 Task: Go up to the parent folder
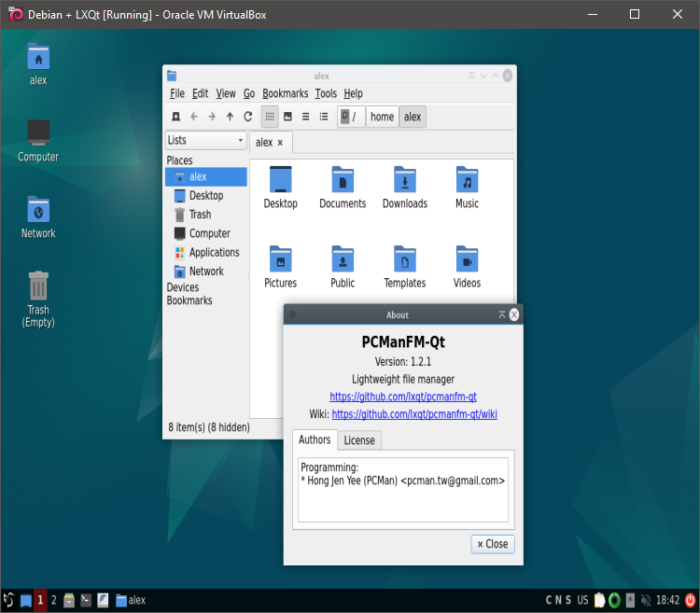[230, 117]
